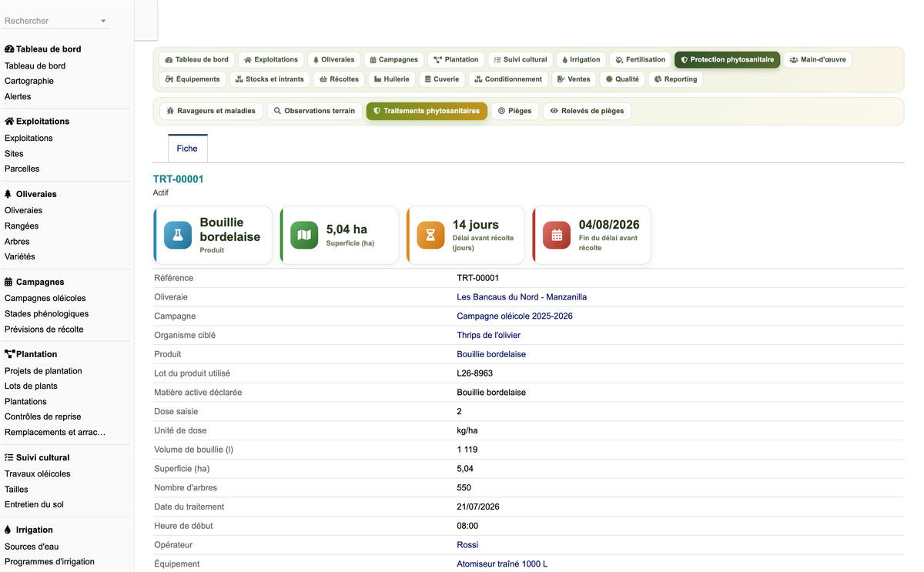Open Campagnes oléicoles in the sidebar
924x572 pixels.
(45, 298)
